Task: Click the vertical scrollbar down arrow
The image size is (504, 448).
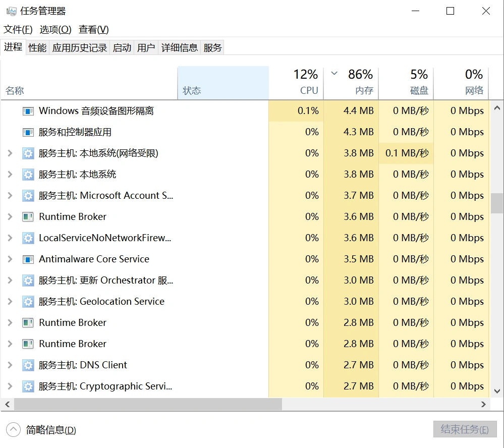Action: [x=496, y=390]
